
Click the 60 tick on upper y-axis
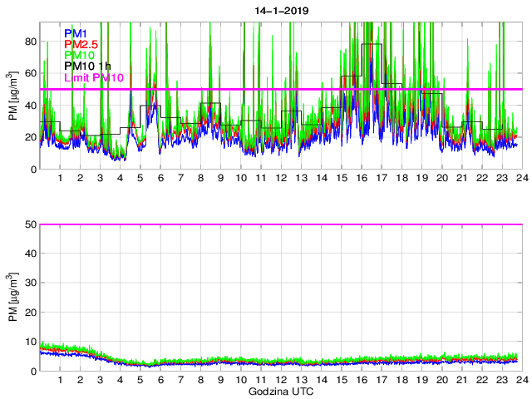[30, 73]
